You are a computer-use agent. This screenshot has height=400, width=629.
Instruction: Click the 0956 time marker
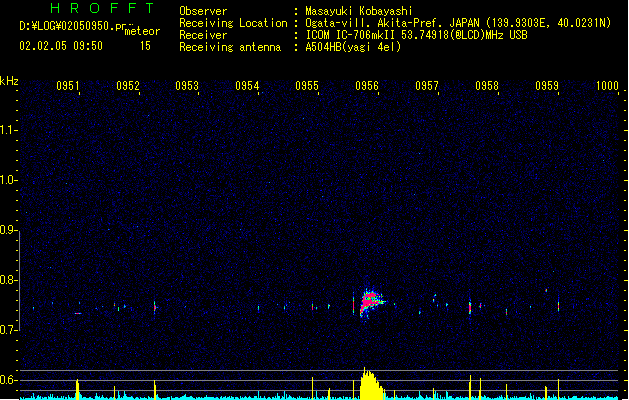[x=367, y=86]
